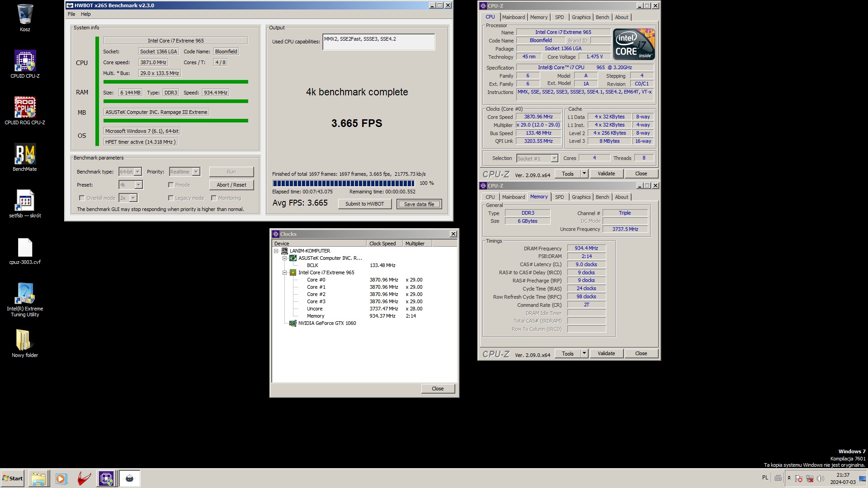The image size is (868, 488).
Task: Select the cpuz-3003.cvf file icon
Action: [x=25, y=248]
